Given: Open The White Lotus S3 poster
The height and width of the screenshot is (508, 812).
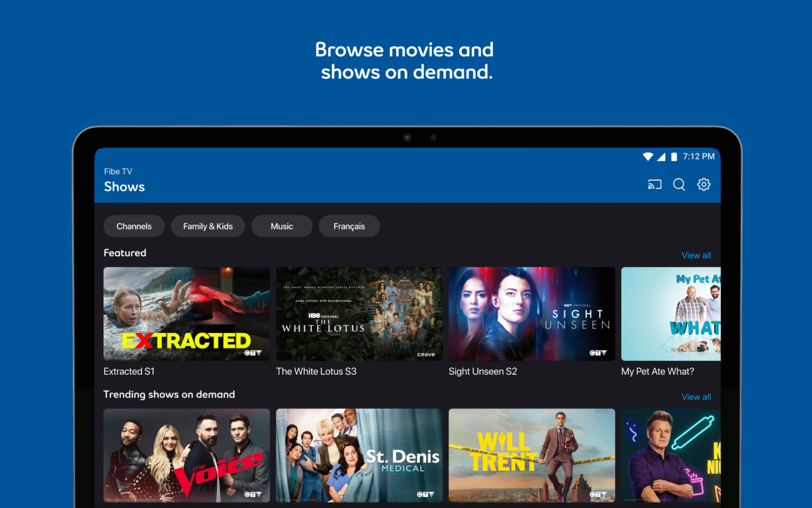Looking at the screenshot, I should [x=359, y=314].
